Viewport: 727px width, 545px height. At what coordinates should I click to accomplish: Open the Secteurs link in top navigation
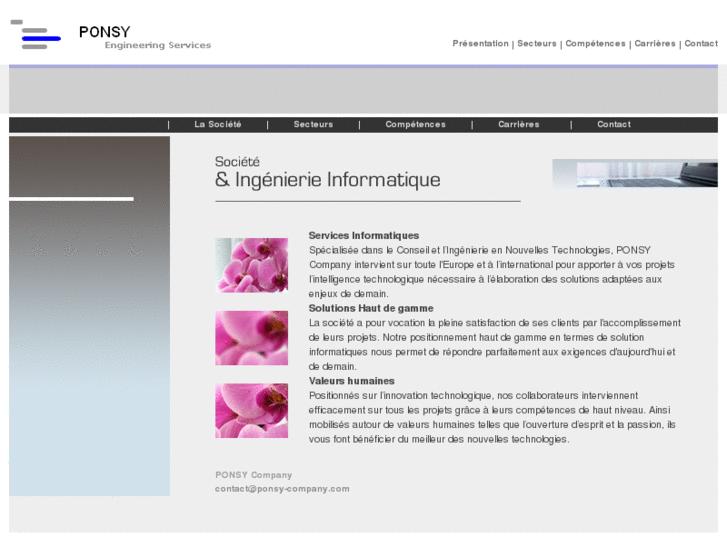coord(536,44)
